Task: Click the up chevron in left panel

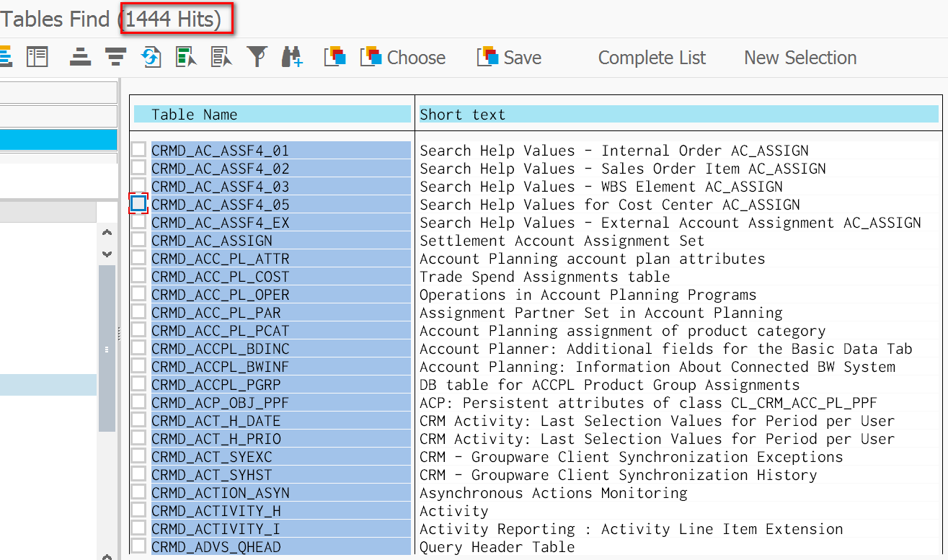Action: [x=107, y=233]
